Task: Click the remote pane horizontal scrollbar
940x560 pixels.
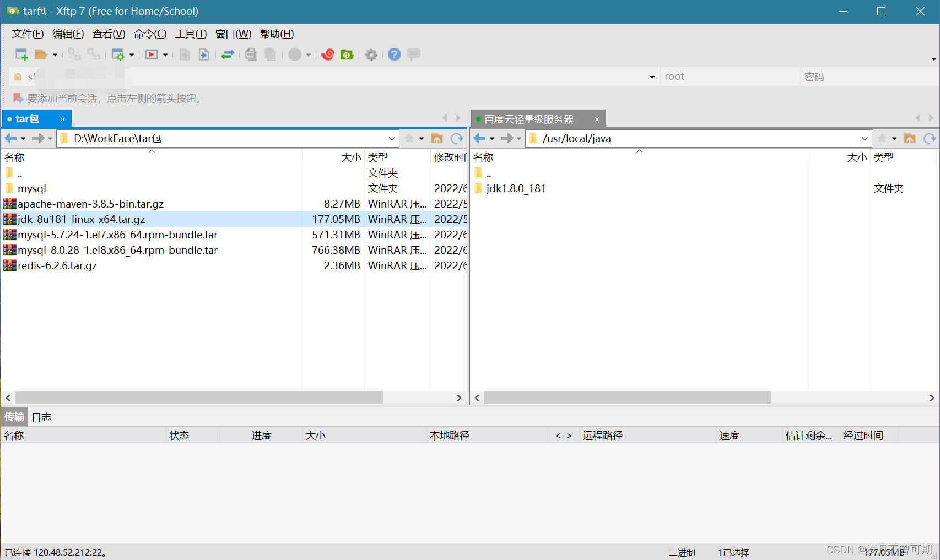Action: click(627, 398)
